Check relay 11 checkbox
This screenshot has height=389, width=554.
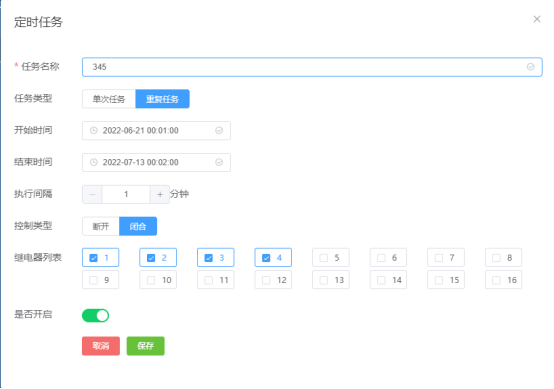[209, 280]
